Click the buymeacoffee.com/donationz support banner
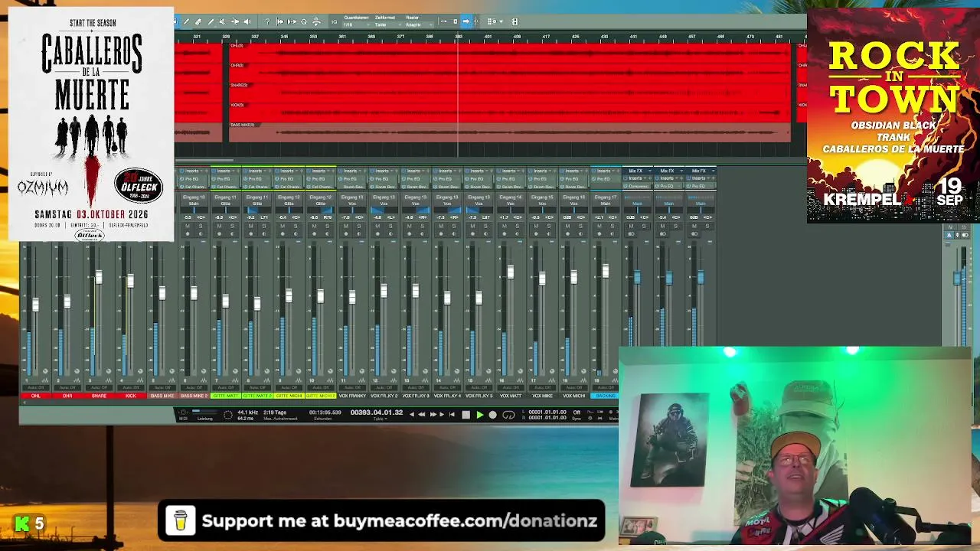The image size is (980, 551). [x=381, y=520]
